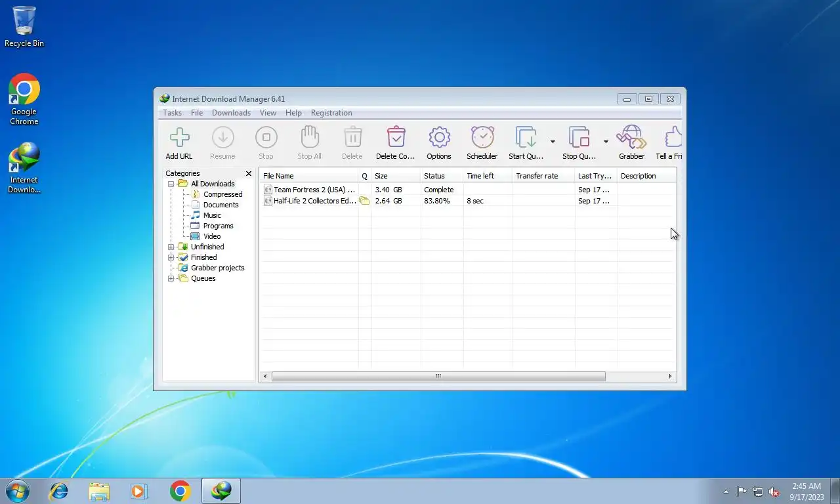The height and width of the screenshot is (504, 840).
Task: Open the Downloads menu
Action: (x=231, y=113)
